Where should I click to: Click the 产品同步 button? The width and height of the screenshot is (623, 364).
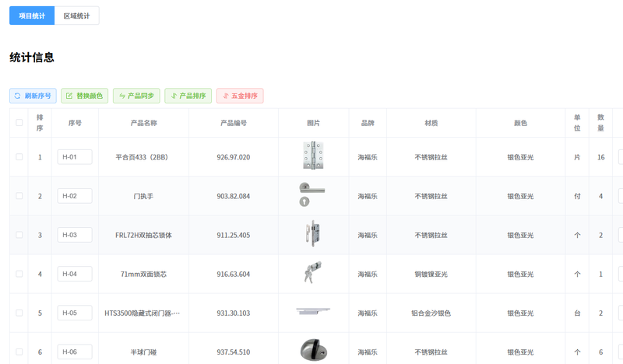[136, 96]
